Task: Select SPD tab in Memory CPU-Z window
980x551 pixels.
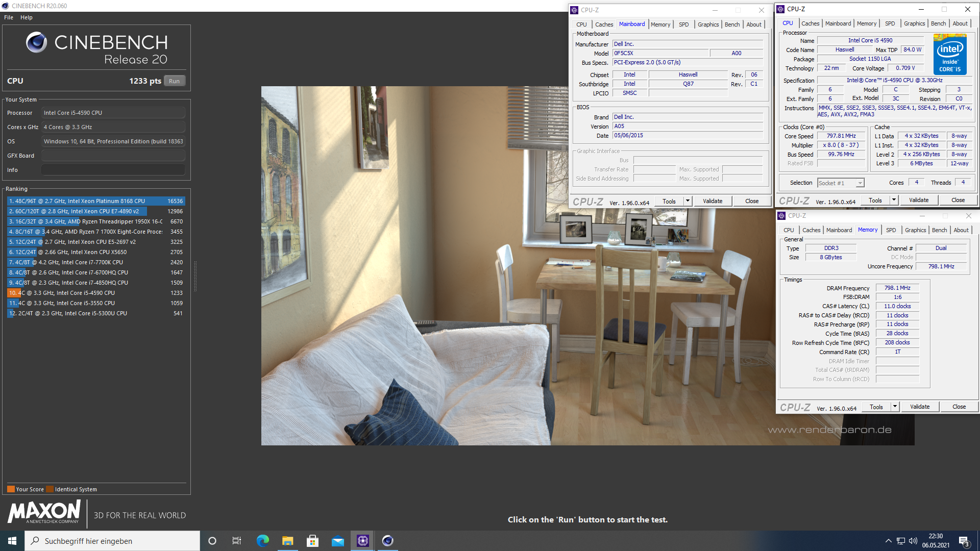Action: pyautogui.click(x=891, y=230)
